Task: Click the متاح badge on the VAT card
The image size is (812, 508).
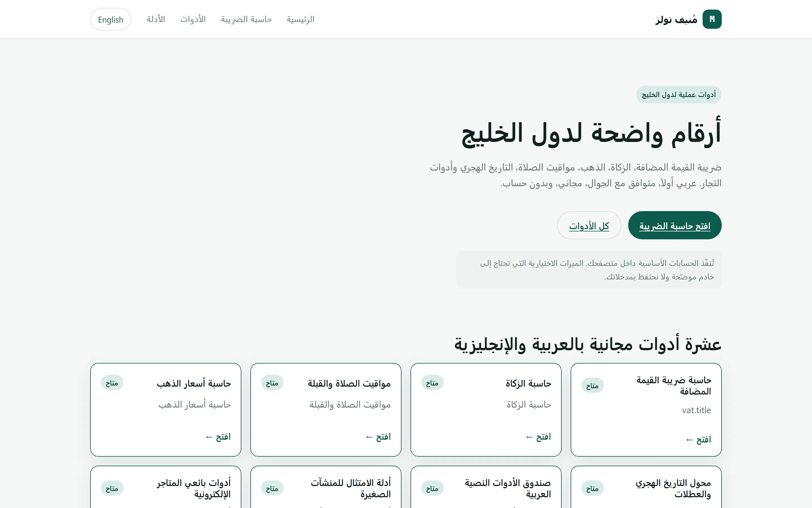Action: (592, 386)
